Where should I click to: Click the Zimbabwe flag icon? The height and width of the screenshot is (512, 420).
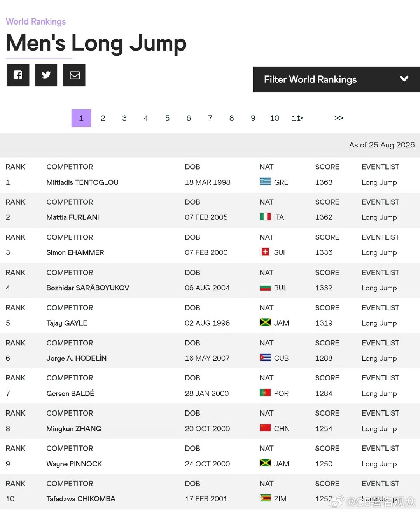tap(265, 498)
